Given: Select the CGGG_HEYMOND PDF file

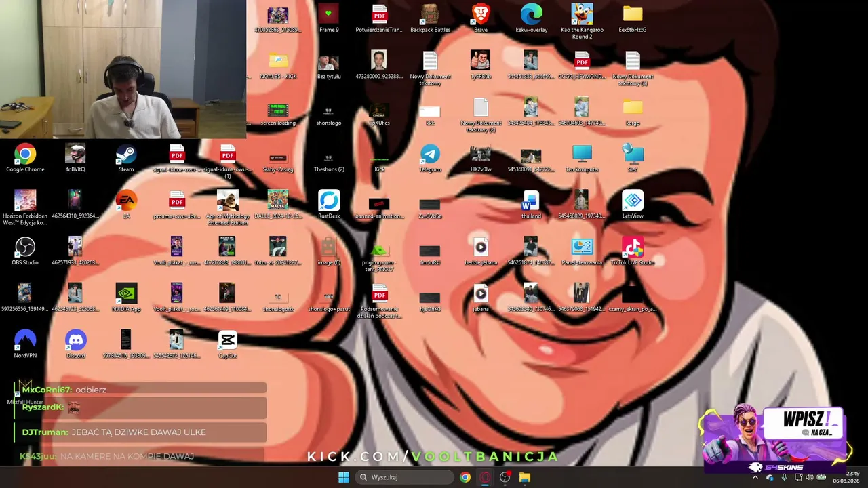Looking at the screenshot, I should pyautogui.click(x=582, y=66).
